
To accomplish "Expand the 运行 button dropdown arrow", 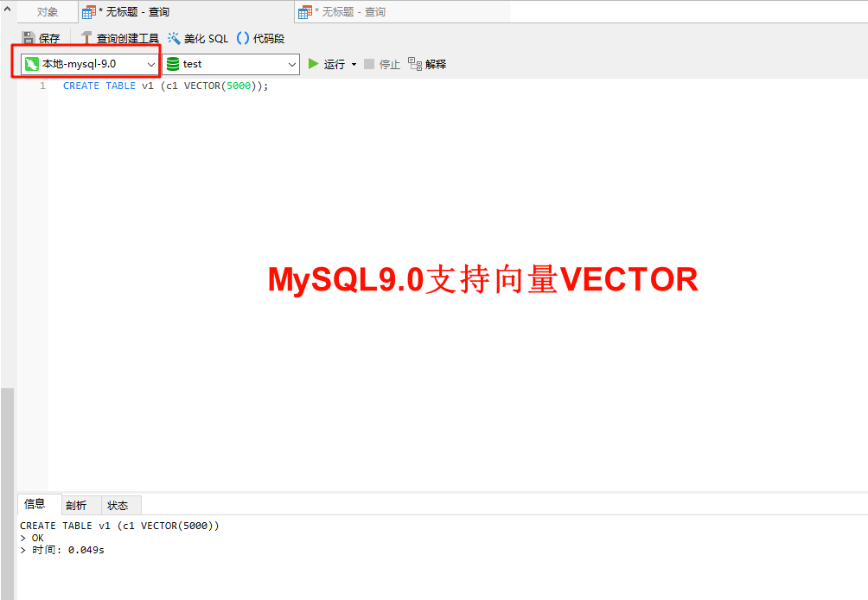I will click(x=354, y=63).
